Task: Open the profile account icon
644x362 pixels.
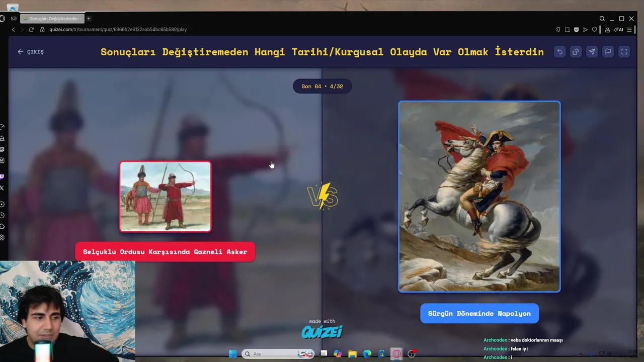Action: [x=607, y=30]
